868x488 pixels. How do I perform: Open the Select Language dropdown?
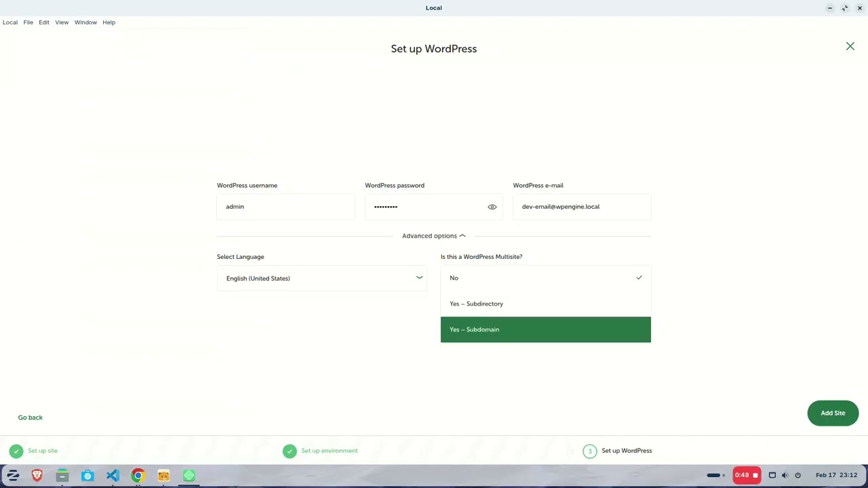pyautogui.click(x=322, y=278)
